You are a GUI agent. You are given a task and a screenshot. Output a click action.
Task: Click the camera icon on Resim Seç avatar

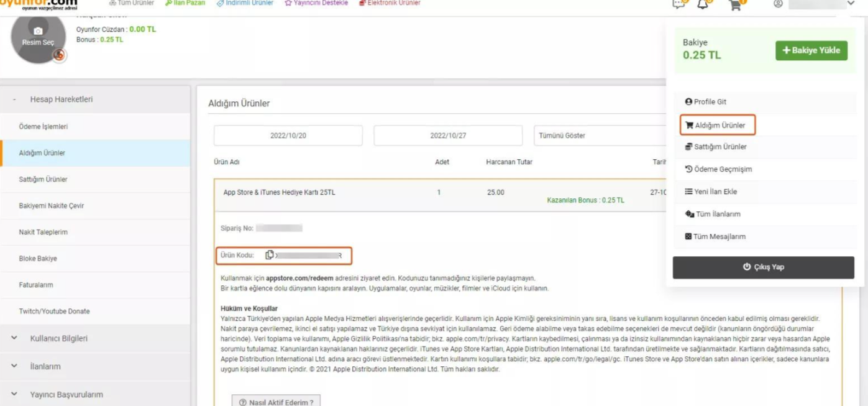click(x=38, y=31)
